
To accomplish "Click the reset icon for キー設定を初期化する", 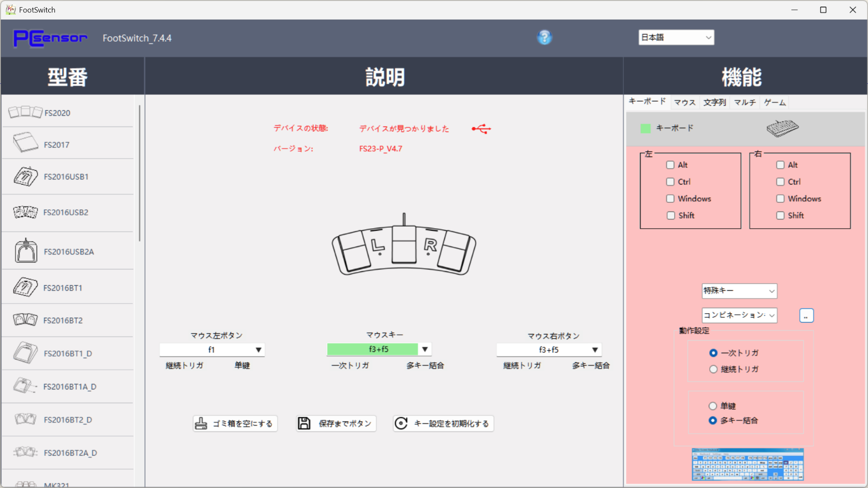I will click(x=401, y=423).
